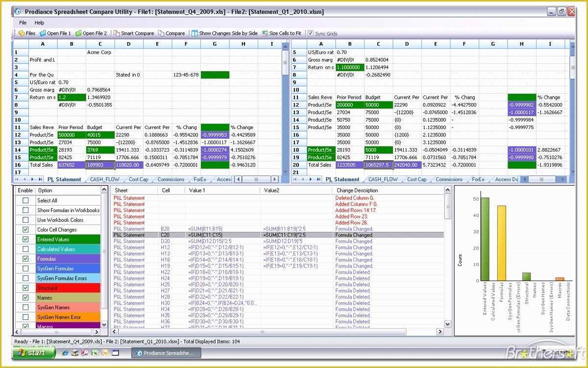Go to next sheet tab in left grid
This screenshot has height=368, width=588.
[32, 180]
